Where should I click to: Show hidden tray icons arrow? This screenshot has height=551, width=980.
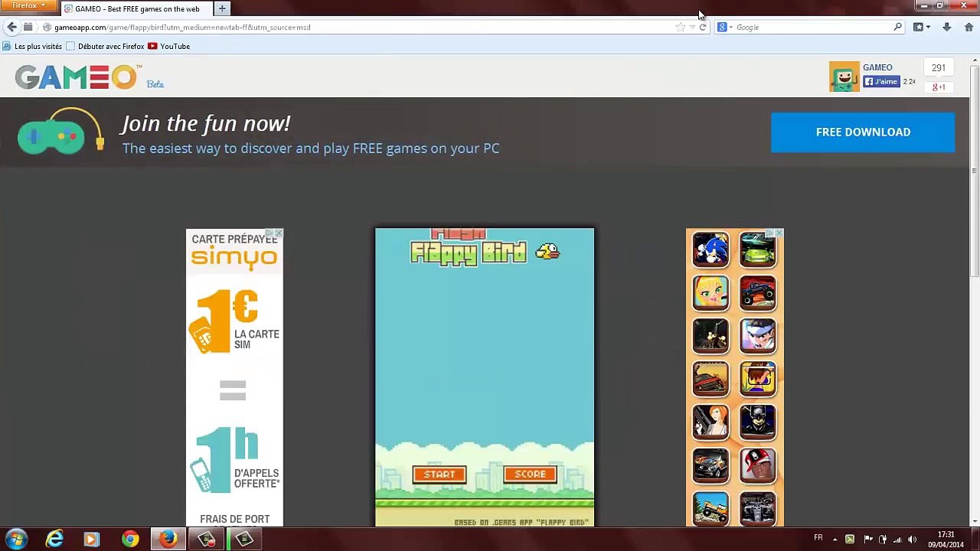click(x=835, y=539)
